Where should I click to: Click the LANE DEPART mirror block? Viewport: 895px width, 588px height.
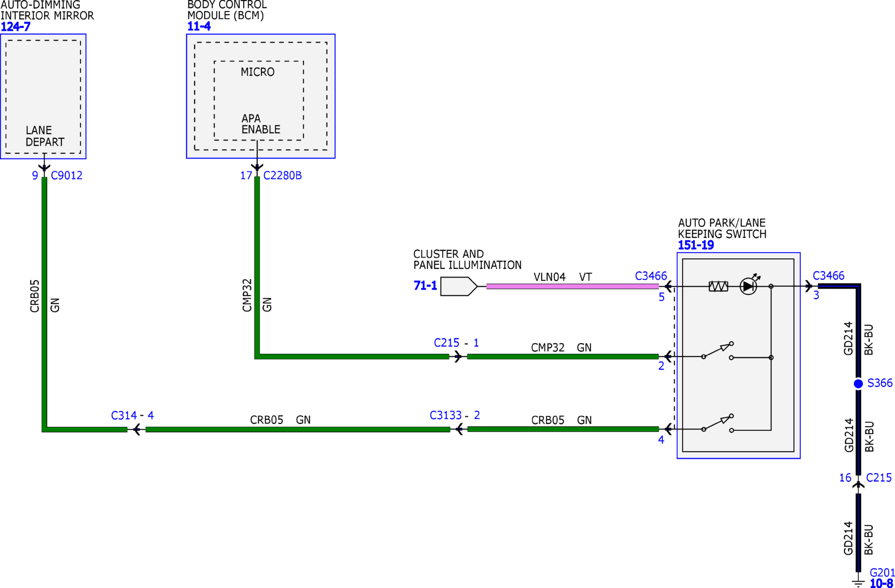[x=43, y=97]
